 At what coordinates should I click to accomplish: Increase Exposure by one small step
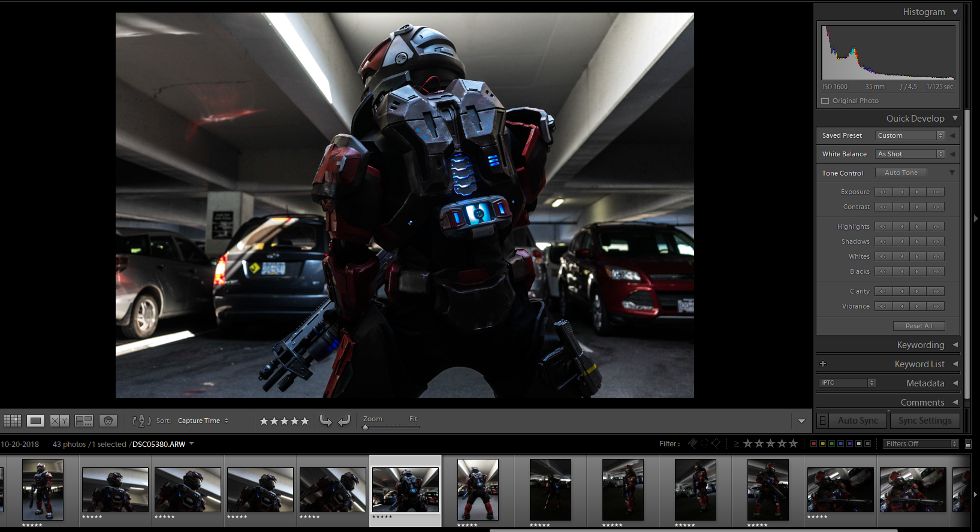917,192
